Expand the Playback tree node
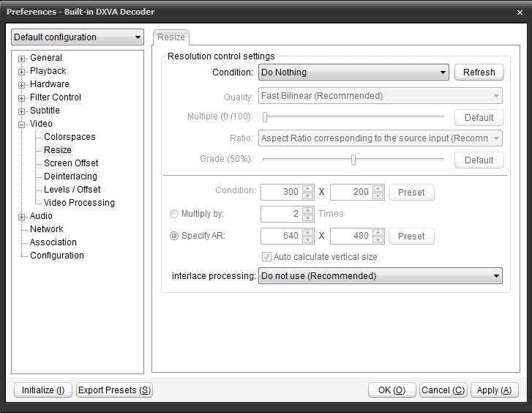The width and height of the screenshot is (532, 413). click(x=21, y=72)
